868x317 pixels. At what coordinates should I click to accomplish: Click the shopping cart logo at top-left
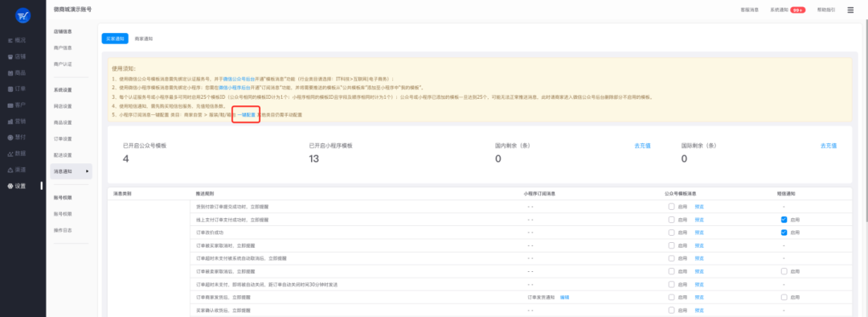23,16
